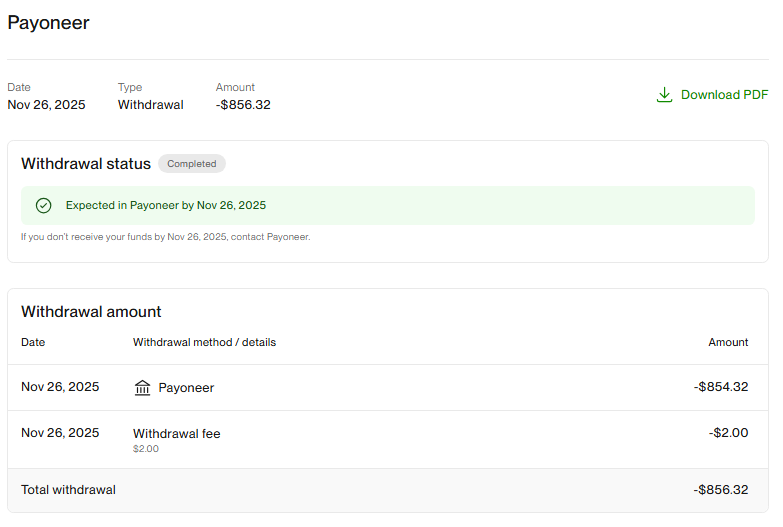Click the Withdrawal status heading
Screen dimensions: 783x527
click(x=86, y=164)
